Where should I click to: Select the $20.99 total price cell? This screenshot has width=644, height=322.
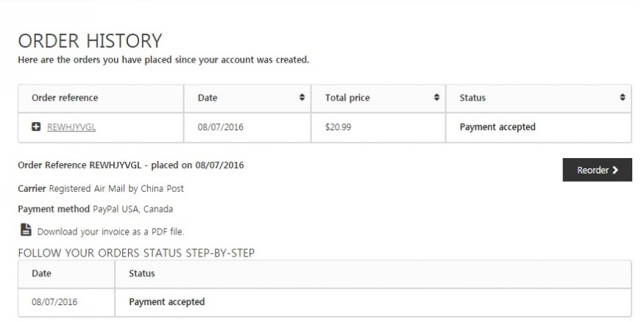tap(378, 128)
